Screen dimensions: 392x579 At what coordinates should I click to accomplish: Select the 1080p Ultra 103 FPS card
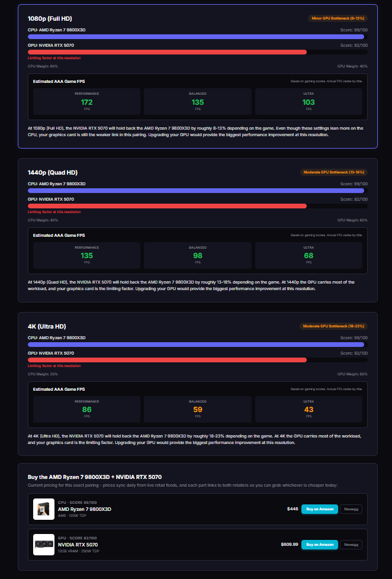point(309,102)
